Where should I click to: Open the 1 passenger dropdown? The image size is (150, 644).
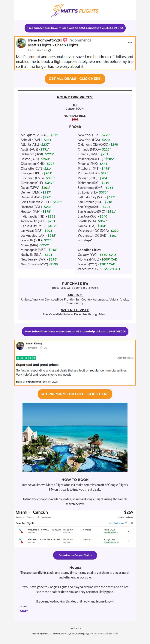[x=46, y=517]
